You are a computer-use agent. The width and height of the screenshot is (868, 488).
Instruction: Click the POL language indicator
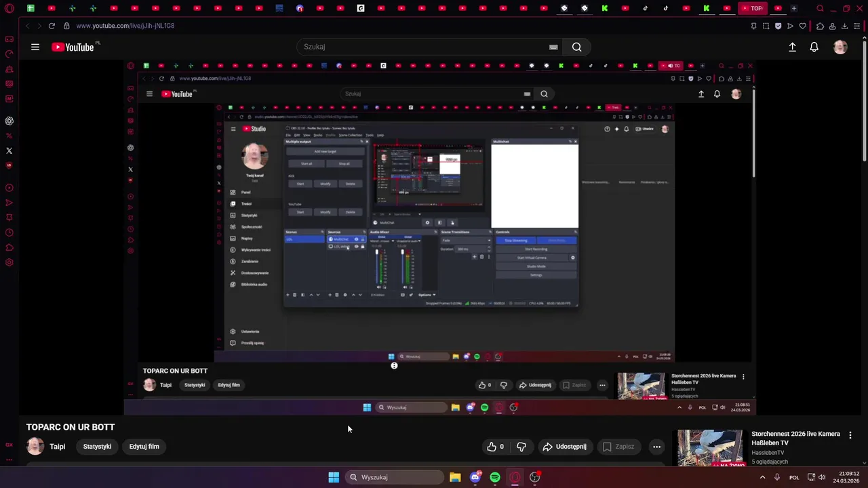pyautogui.click(x=794, y=477)
